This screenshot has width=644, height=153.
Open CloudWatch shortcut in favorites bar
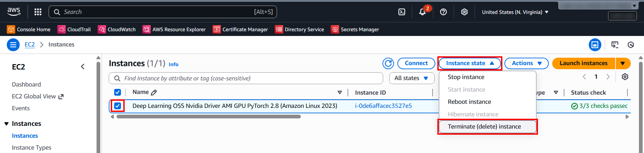(x=117, y=30)
